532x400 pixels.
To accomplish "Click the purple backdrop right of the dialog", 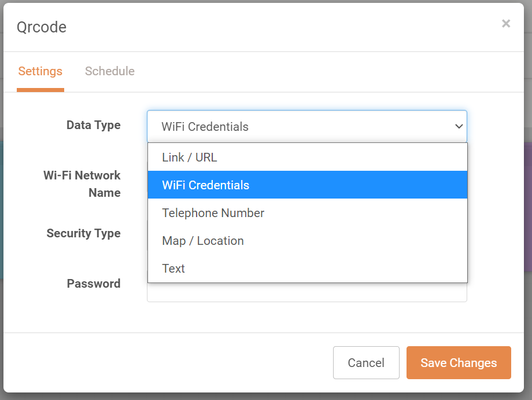I will [528, 207].
